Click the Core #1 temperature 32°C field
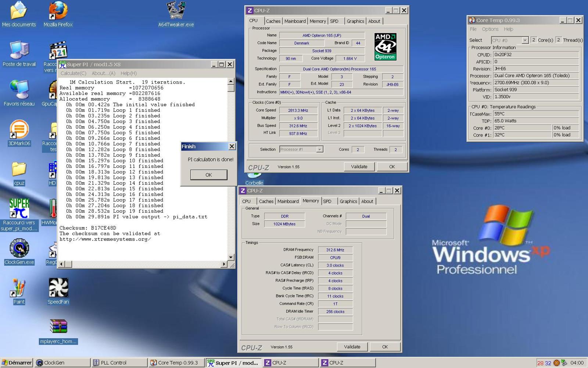Screen dimensions: 588x368 click(x=523, y=135)
